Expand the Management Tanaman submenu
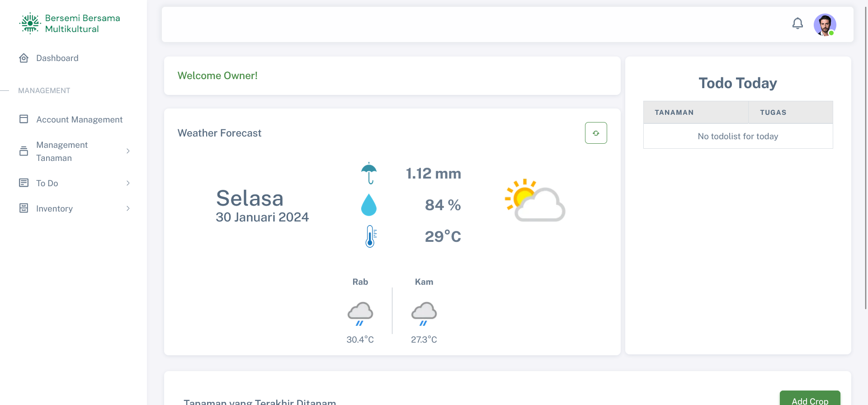Image resolution: width=868 pixels, height=405 pixels. pos(128,151)
